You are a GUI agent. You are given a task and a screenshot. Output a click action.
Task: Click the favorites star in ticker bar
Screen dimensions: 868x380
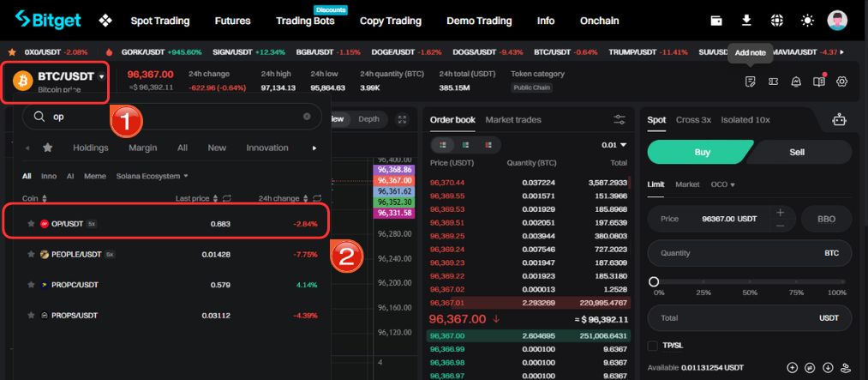click(12, 52)
